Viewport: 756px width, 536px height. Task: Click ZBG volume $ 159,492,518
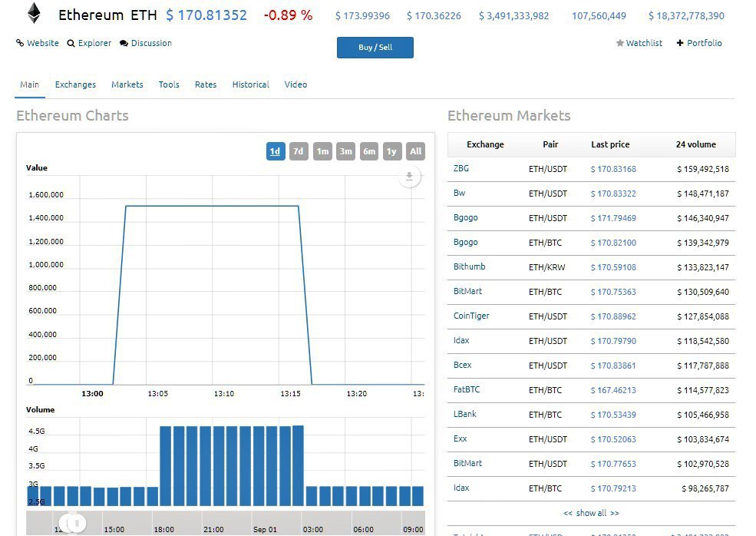703,170
